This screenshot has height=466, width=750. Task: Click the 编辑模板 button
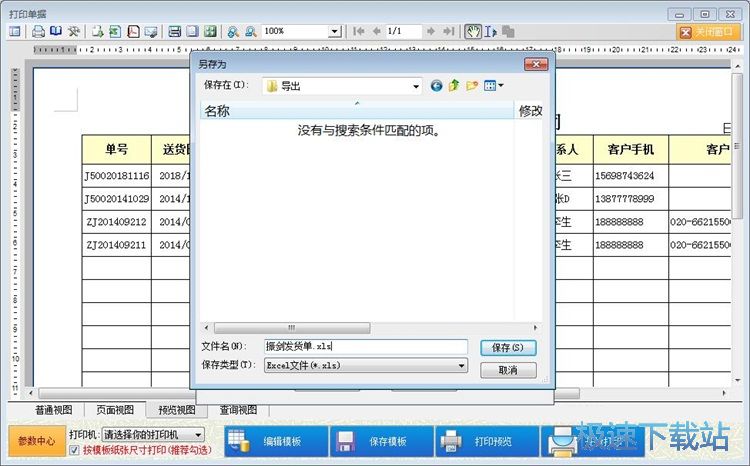coord(276,441)
